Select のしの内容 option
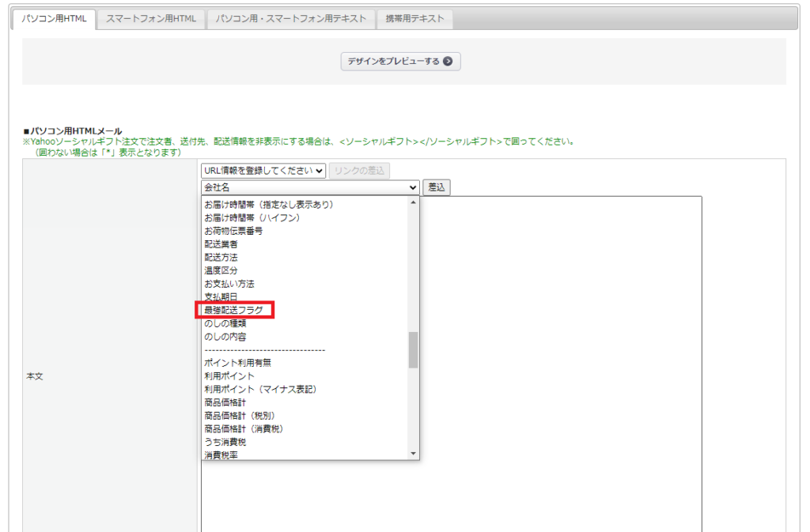Image resolution: width=810 pixels, height=532 pixels. point(305,337)
